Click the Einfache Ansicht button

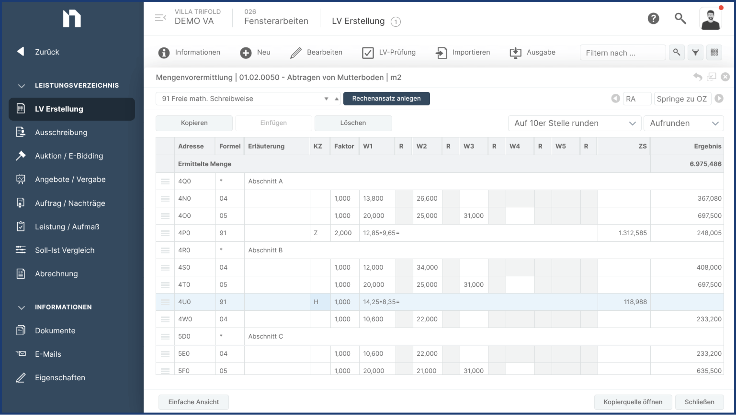(194, 401)
